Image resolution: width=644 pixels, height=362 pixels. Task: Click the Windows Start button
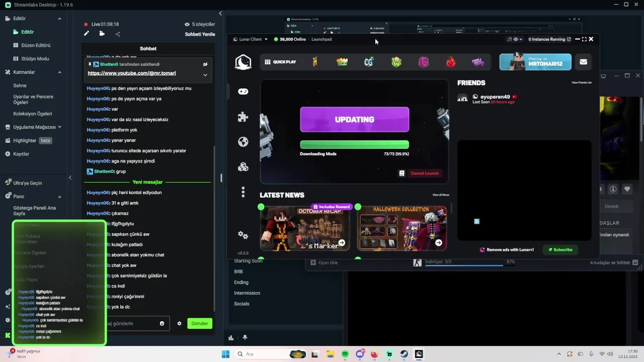tap(225, 354)
